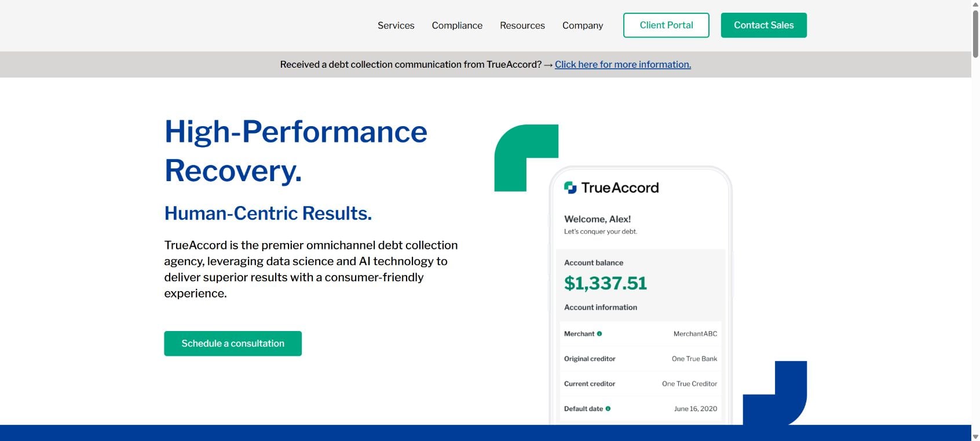
Task: Click the 'Original creditor' label
Action: point(590,359)
